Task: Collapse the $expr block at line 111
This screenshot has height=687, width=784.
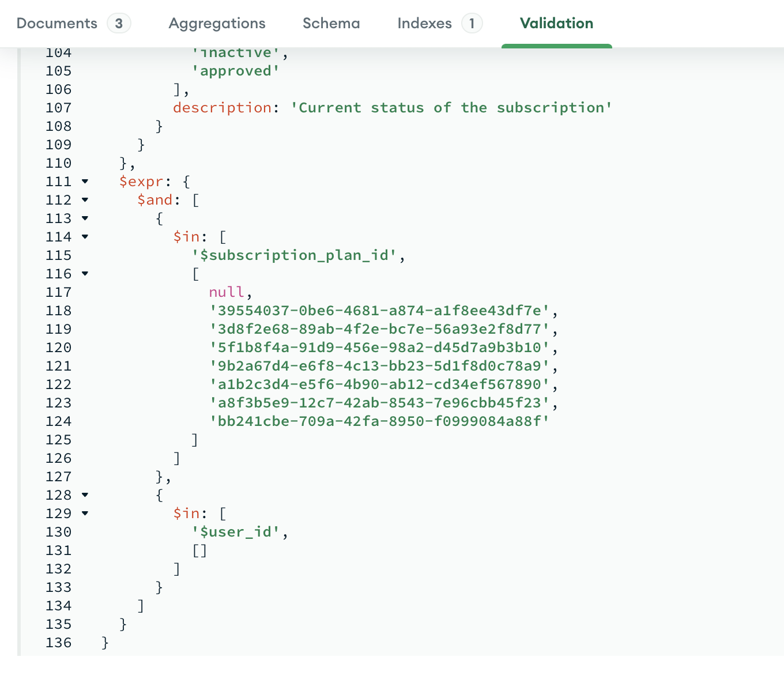Action: coord(85,182)
